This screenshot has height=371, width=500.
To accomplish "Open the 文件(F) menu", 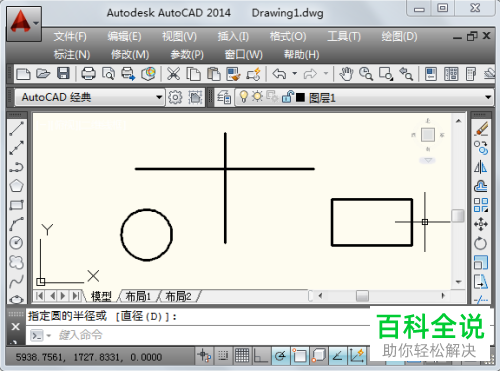I will coord(70,36).
